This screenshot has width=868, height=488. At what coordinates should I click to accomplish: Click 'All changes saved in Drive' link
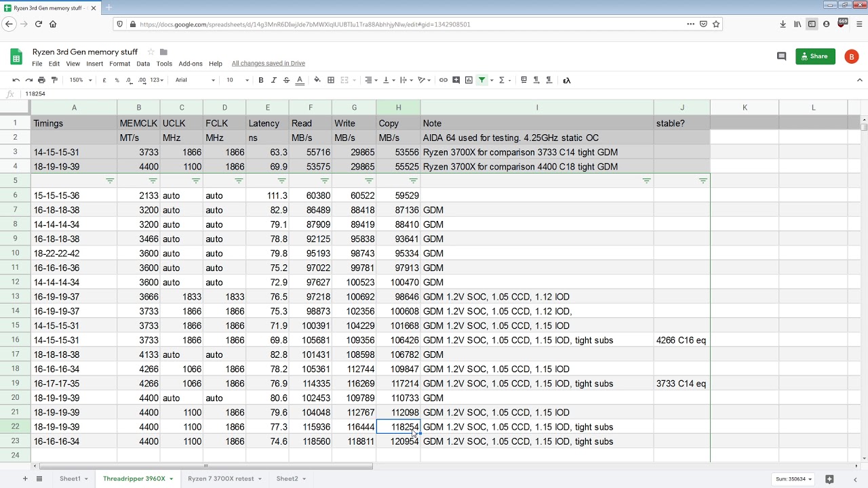(x=269, y=64)
